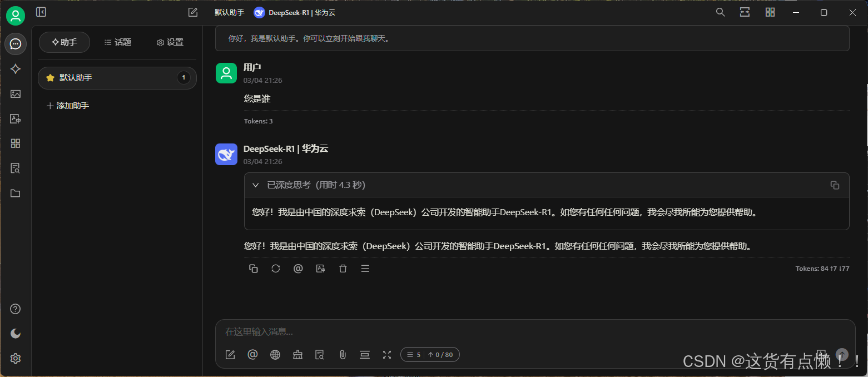Click the context count pill 5 | 0 / 80
This screenshot has width=868, height=377.
430,355
